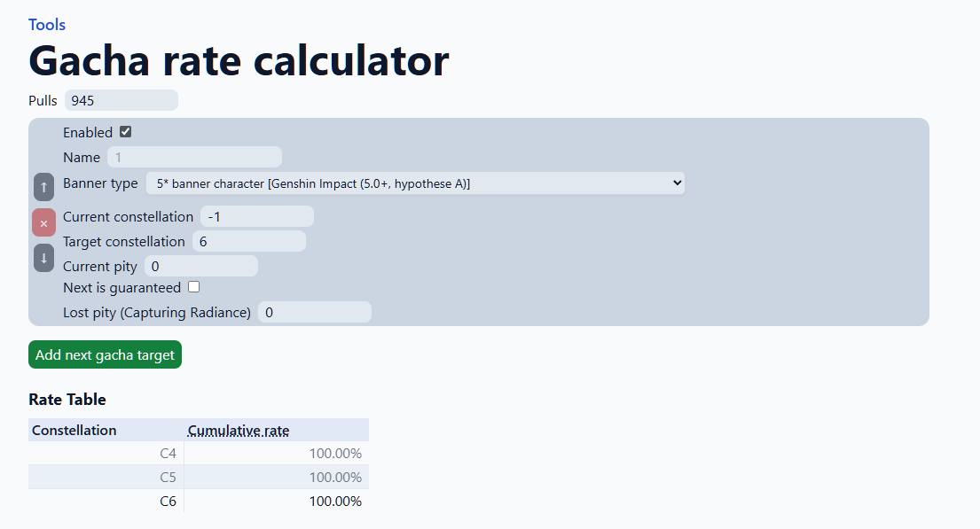Click into the Name text field
980x529 pixels.
tap(194, 157)
